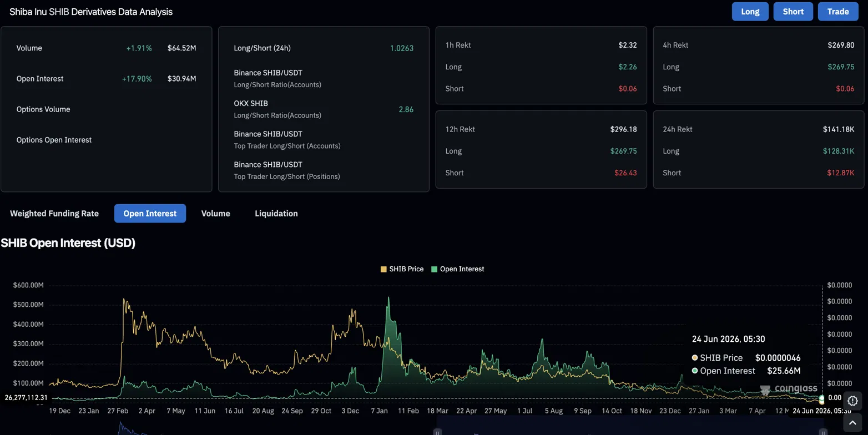Screen dimensions: 868x435
Task: Click the OKX SHIB row label
Action: click(x=251, y=104)
